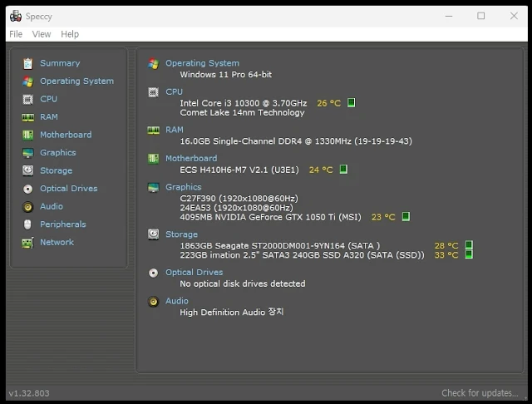Screen dimensions: 532x404
Task: Click the CPU temperature 26 °C value
Action: (329, 103)
